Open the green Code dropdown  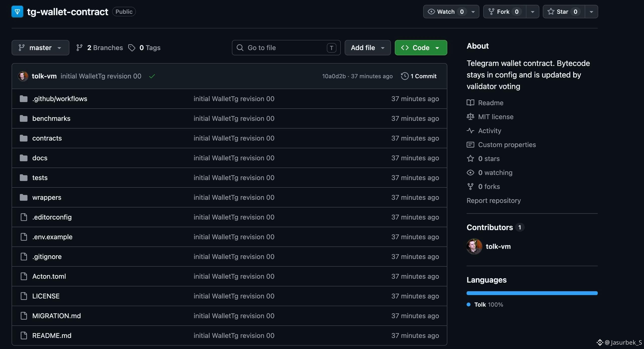pyautogui.click(x=421, y=48)
